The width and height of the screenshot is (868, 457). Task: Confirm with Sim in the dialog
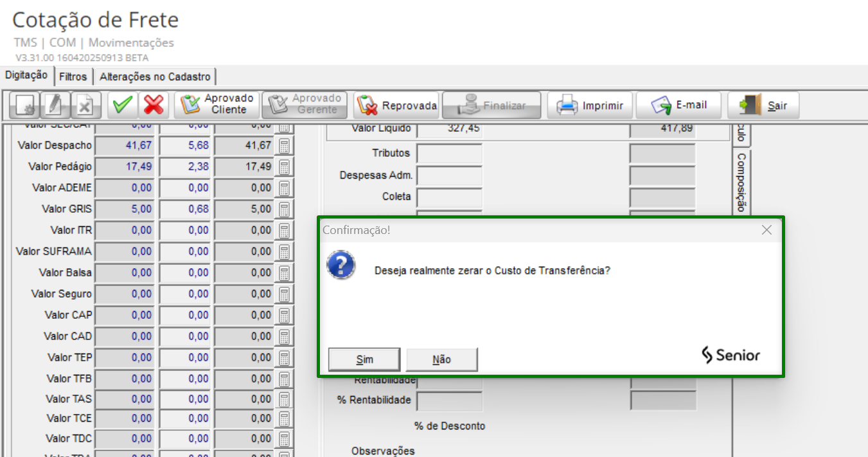[x=364, y=359]
